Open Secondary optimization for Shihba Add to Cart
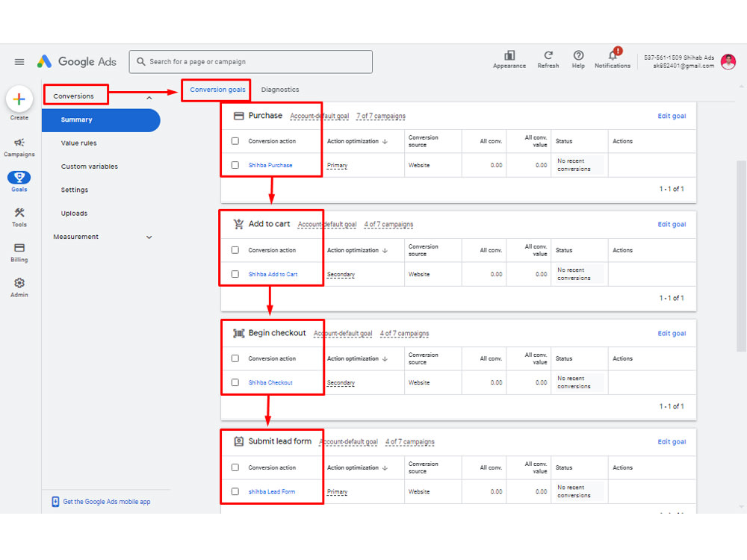Image resolution: width=747 pixels, height=560 pixels. click(341, 275)
